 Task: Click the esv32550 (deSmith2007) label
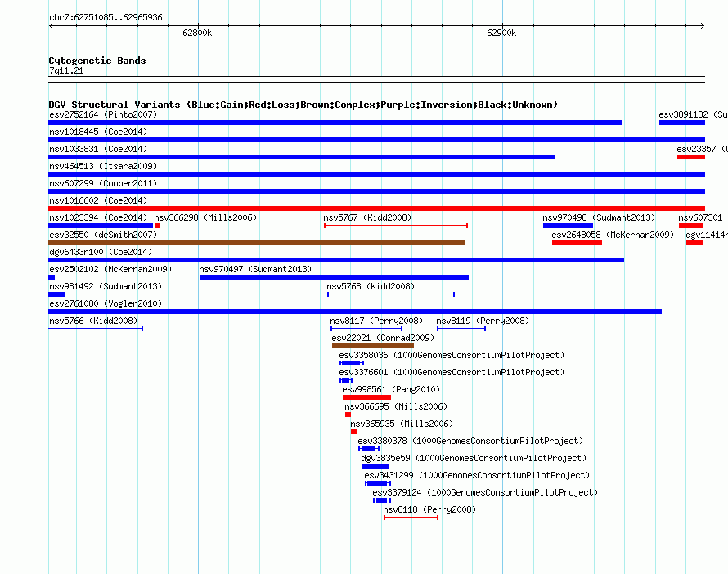[103, 235]
